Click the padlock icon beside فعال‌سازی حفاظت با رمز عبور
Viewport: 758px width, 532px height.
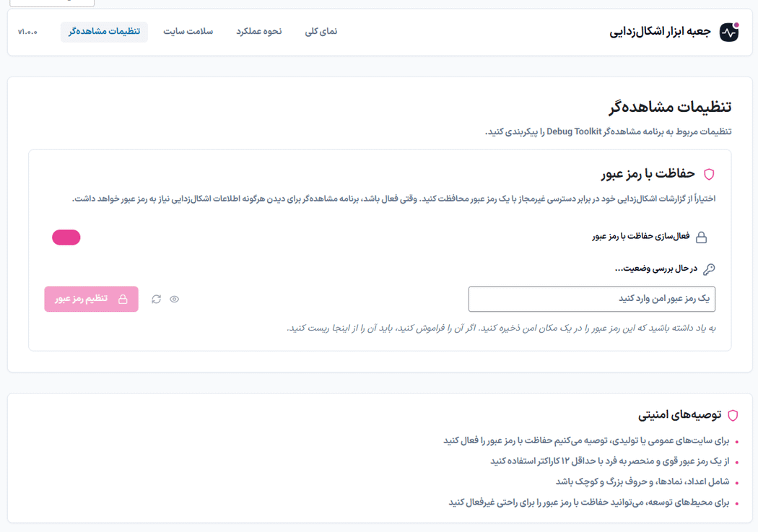pyautogui.click(x=701, y=237)
